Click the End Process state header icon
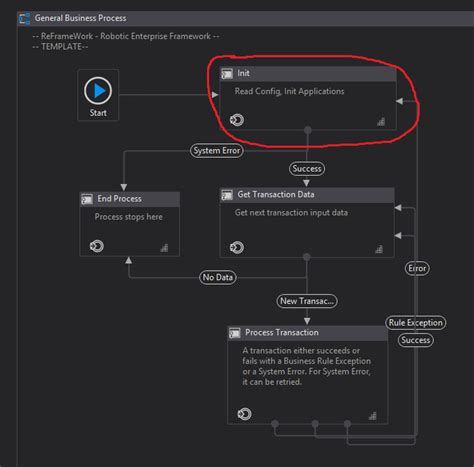The image size is (474, 467). tap(87, 199)
